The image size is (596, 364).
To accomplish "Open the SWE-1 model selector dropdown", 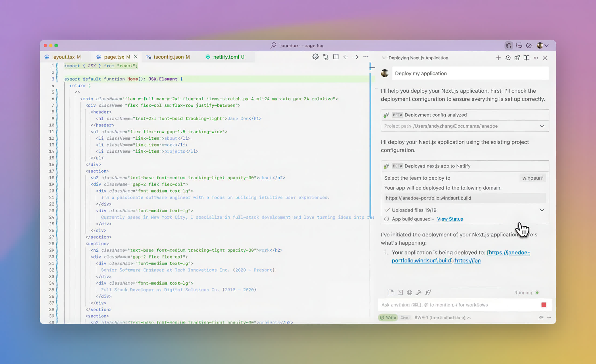I will [442, 317].
